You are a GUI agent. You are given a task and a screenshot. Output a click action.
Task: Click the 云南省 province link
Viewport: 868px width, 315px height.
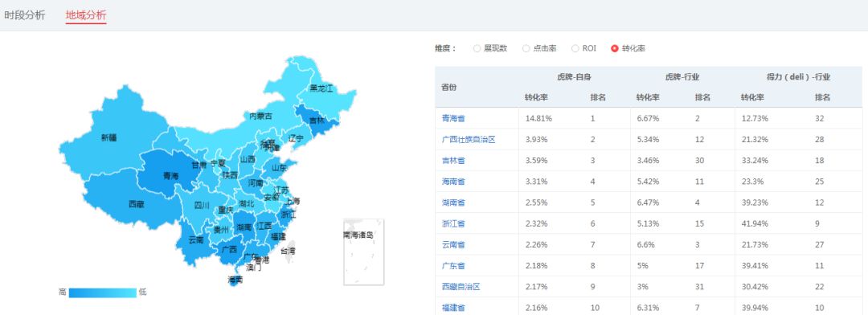tap(453, 245)
